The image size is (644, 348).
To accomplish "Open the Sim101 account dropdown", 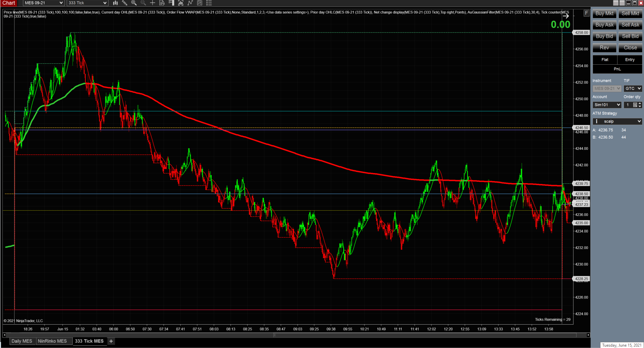I will [607, 105].
